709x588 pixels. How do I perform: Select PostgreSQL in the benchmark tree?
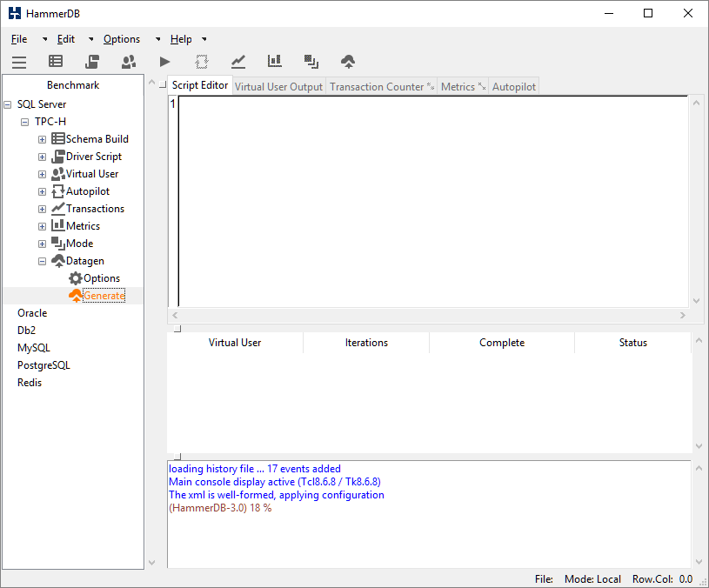43,365
